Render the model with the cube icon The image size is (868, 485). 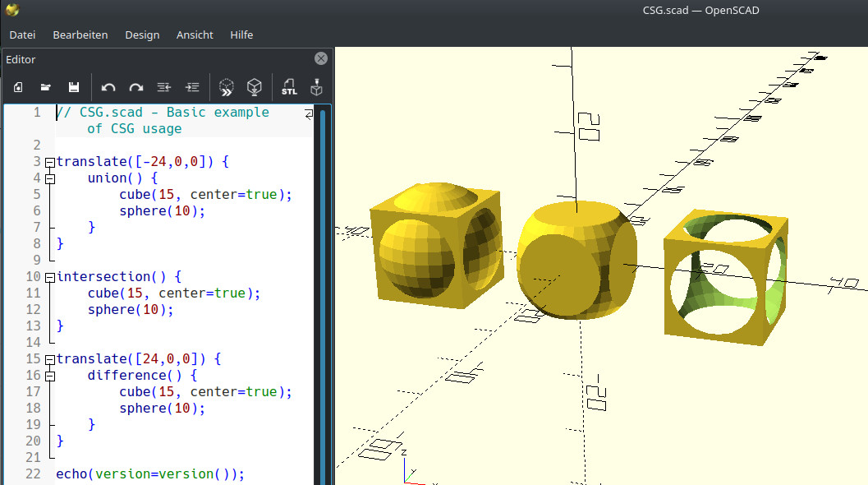tap(255, 87)
